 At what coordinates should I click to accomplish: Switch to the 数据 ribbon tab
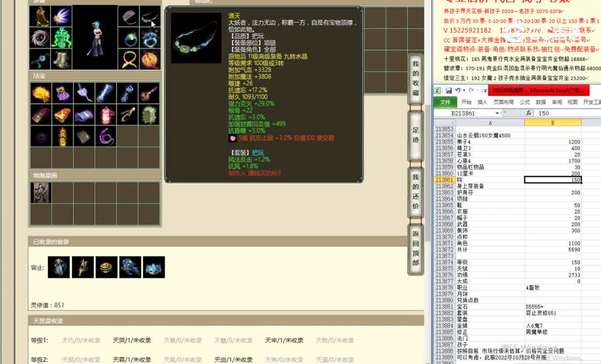pos(540,102)
